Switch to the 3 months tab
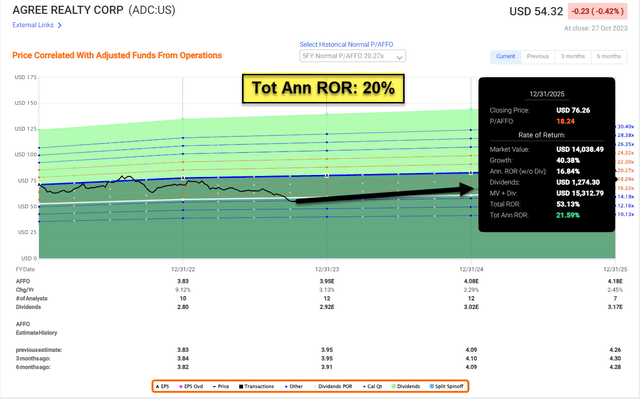 (572, 56)
